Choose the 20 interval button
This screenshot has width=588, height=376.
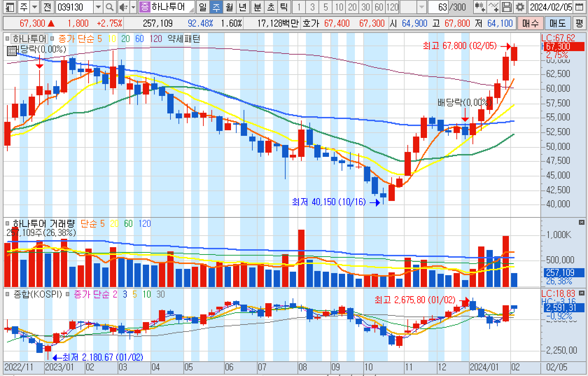pyautogui.click(x=352, y=7)
